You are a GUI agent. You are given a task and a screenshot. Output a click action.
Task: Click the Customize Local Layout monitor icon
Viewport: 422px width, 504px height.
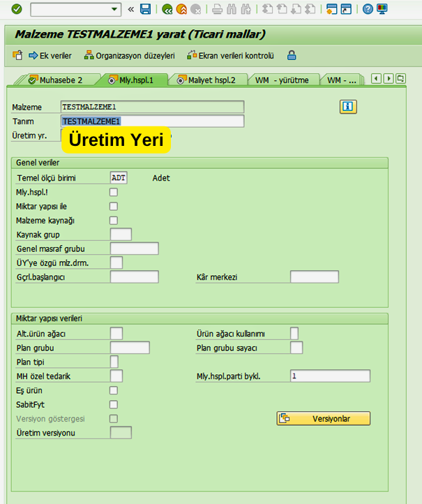pos(382,9)
